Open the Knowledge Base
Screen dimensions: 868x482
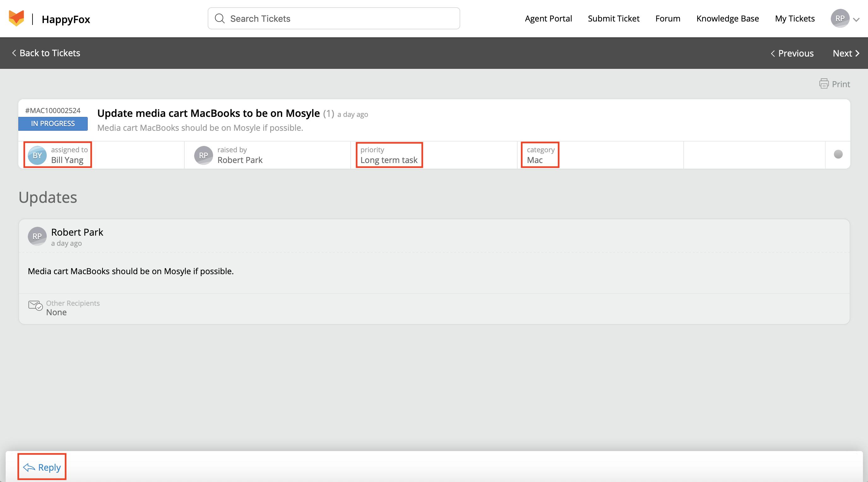pyautogui.click(x=728, y=18)
